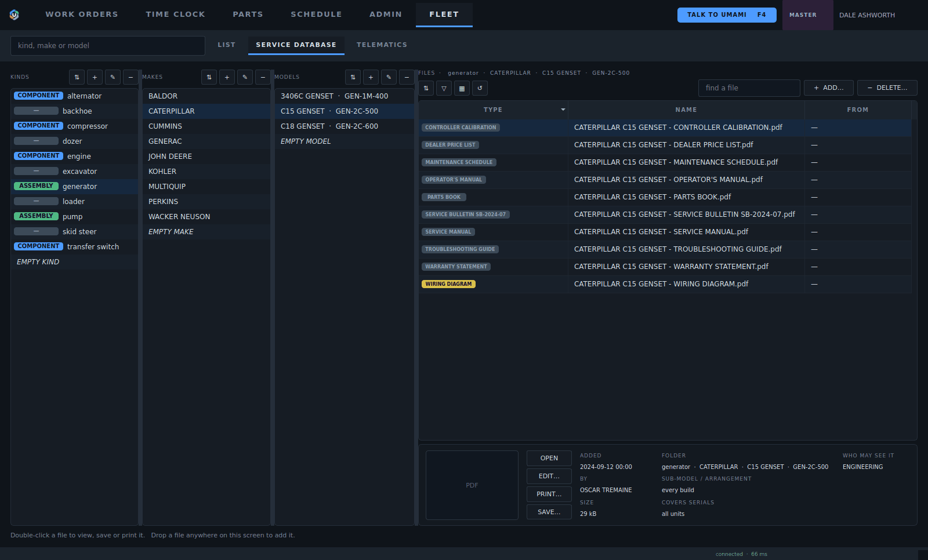The image size is (928, 560).
Task: Open Dale Ashworth user menu
Action: pyautogui.click(x=867, y=15)
